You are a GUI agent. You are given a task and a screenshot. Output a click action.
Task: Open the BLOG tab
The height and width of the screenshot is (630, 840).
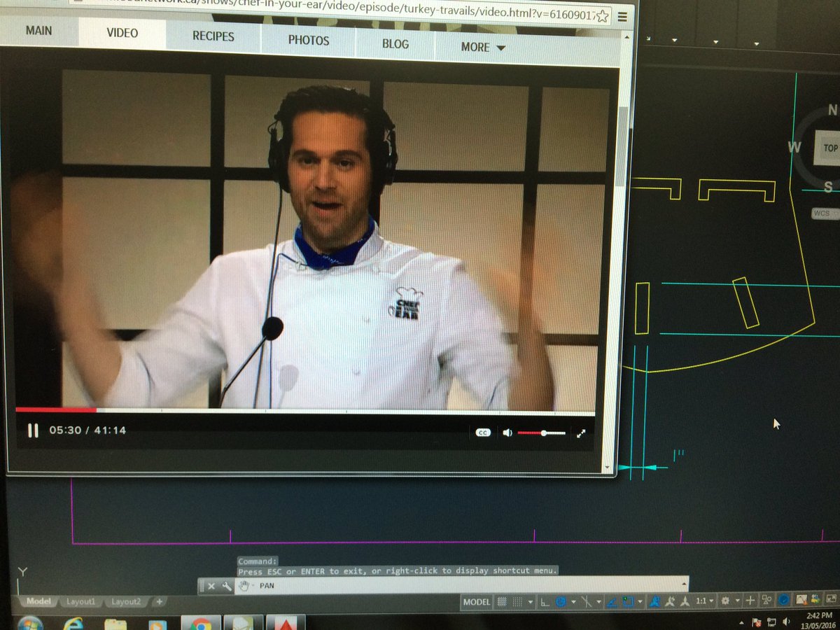(395, 43)
